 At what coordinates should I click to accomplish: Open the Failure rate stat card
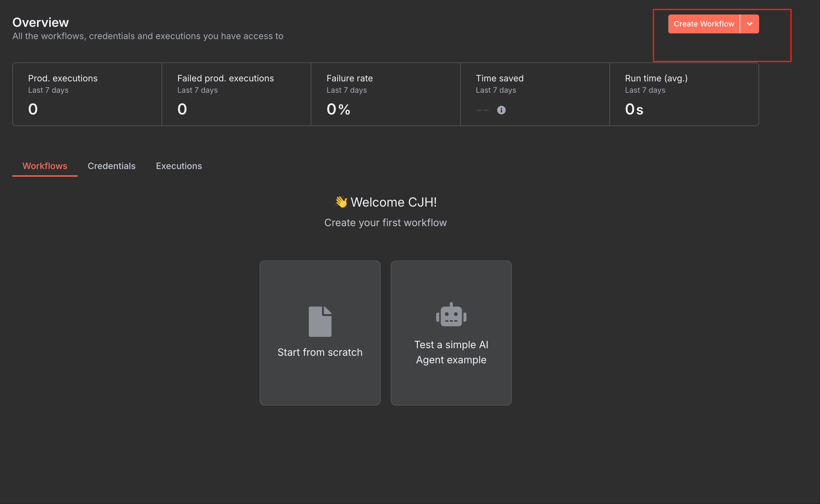point(385,94)
